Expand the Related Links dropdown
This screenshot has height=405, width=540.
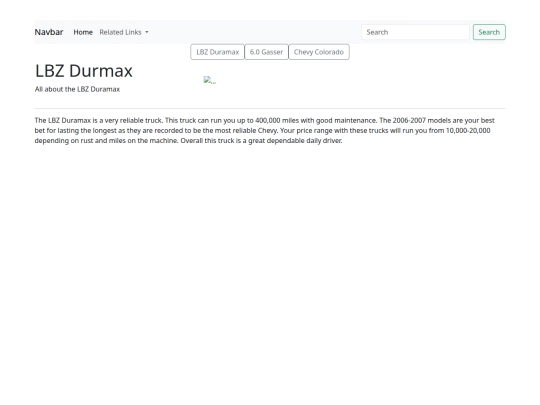coord(124,32)
